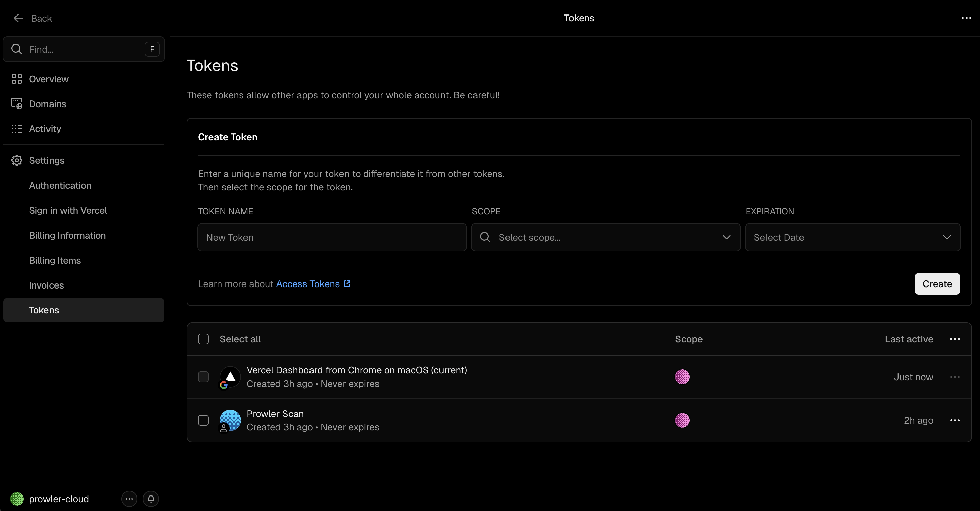
Task: Click the Select all label
Action: (240, 339)
